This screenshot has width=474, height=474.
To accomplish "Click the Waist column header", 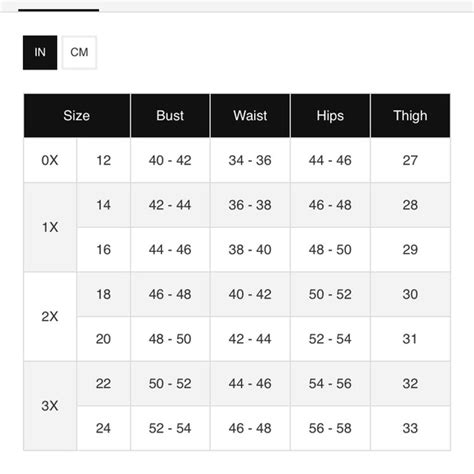I will 250,116.
